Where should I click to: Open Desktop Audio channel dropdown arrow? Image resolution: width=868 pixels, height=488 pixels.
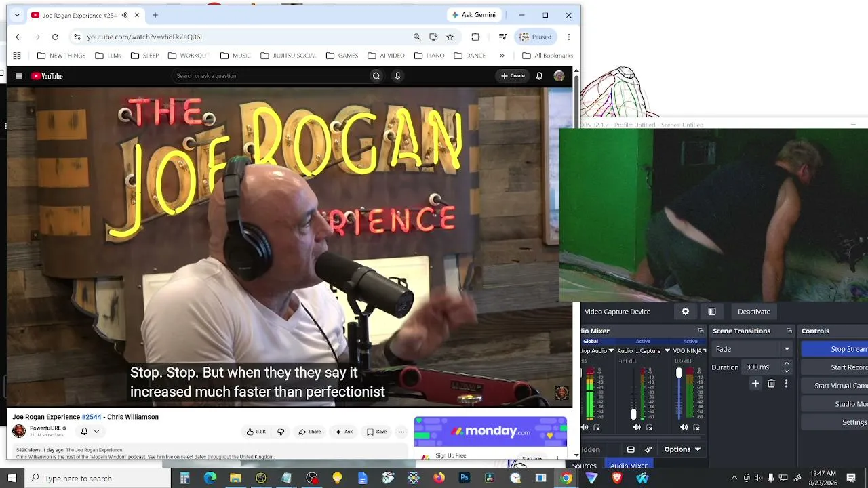(611, 351)
